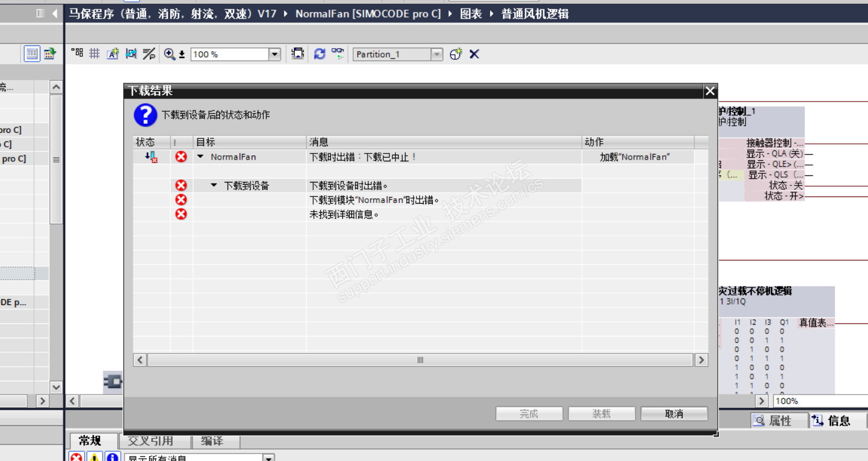The image size is (868, 461).
Task: Click the left panel scroll up arrow
Action: coord(56,87)
